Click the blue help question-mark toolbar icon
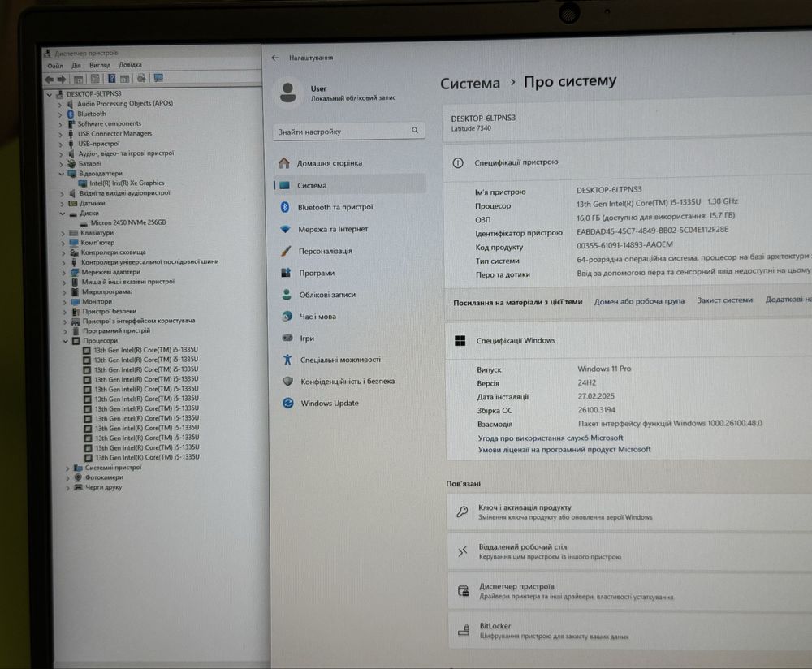This screenshot has width=812, height=669. pyautogui.click(x=111, y=79)
